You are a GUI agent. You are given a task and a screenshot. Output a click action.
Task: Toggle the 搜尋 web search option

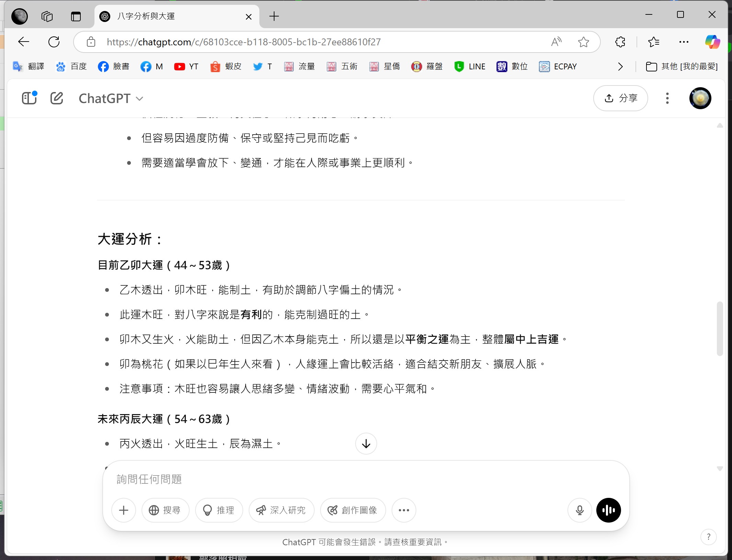tap(165, 510)
